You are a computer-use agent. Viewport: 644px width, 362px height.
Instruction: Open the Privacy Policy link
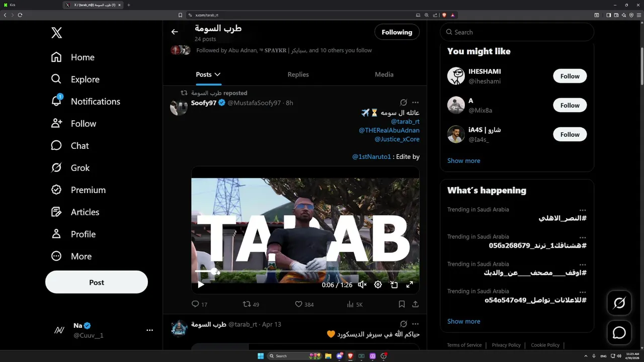click(x=506, y=345)
